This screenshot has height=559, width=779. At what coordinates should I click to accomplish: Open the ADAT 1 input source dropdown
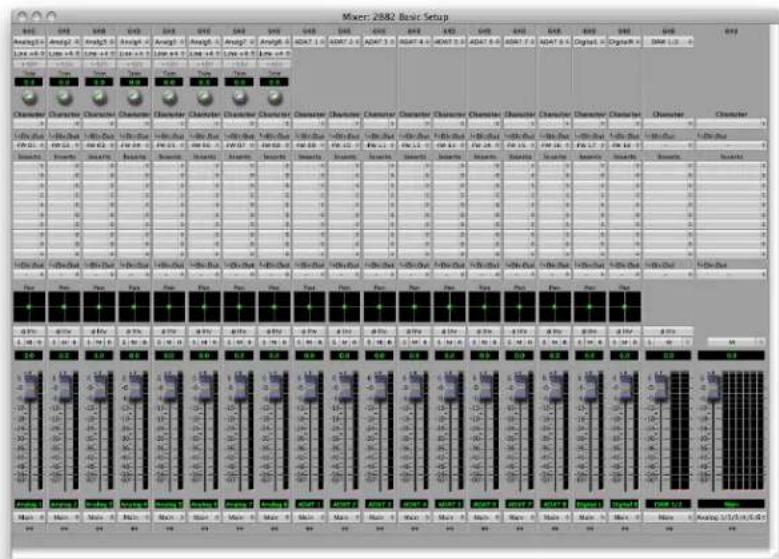click(x=309, y=42)
